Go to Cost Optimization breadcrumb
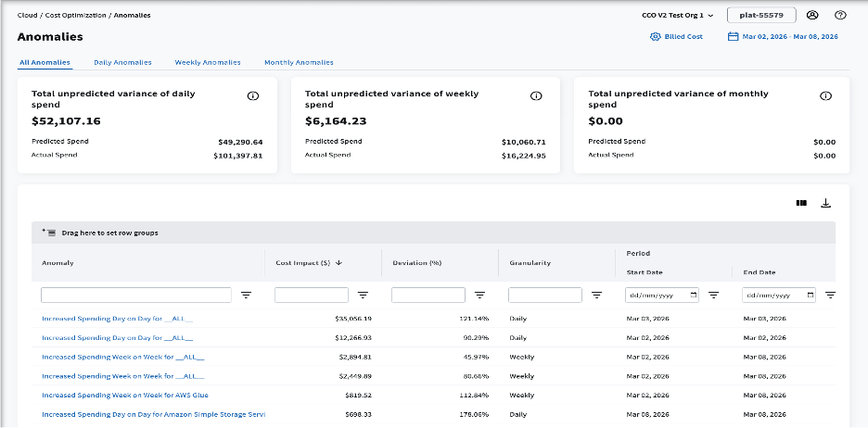 (77, 16)
